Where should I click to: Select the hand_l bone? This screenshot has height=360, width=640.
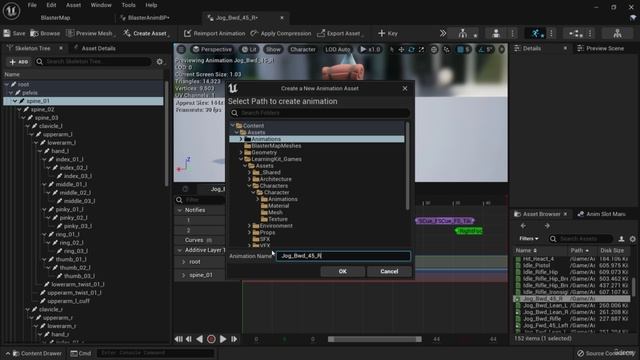coord(60,151)
